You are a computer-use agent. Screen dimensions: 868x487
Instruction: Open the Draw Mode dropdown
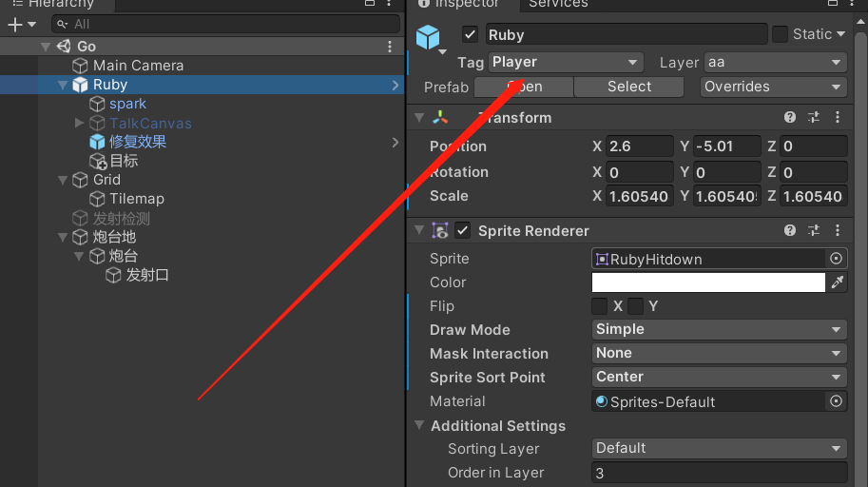pos(719,329)
